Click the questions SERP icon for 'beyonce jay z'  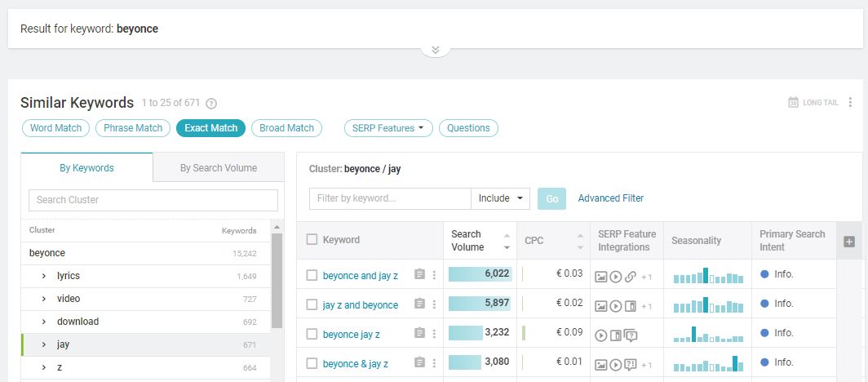(631, 335)
